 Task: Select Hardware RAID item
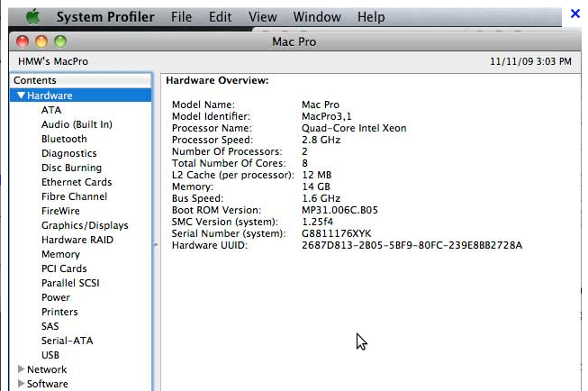77,240
